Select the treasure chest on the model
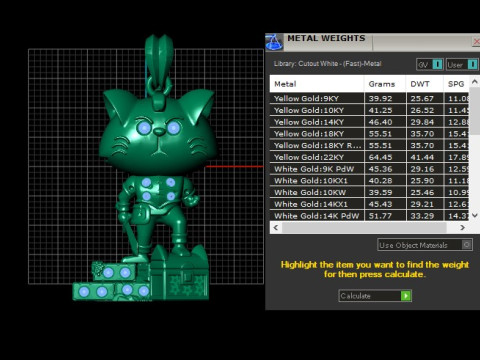 (179, 273)
